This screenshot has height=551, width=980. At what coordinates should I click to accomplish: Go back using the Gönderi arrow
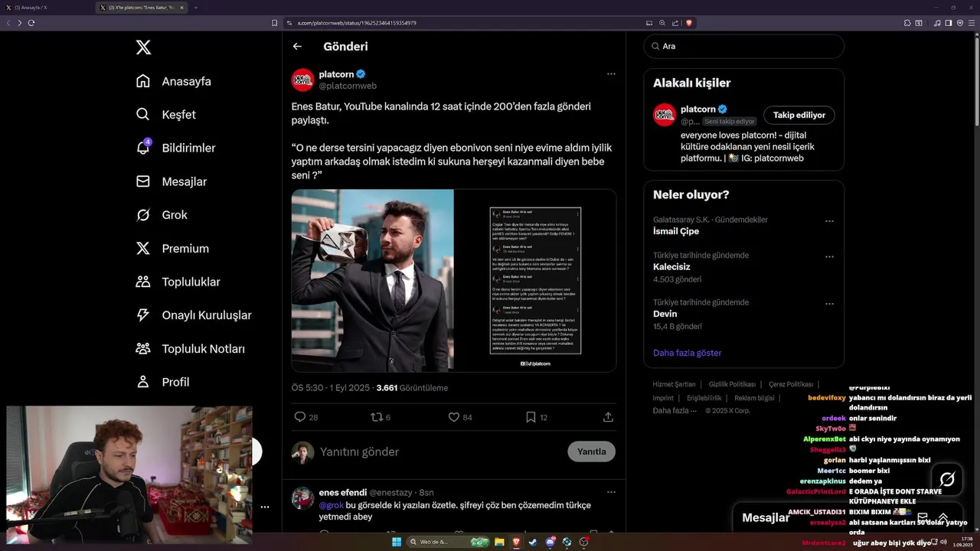click(297, 47)
